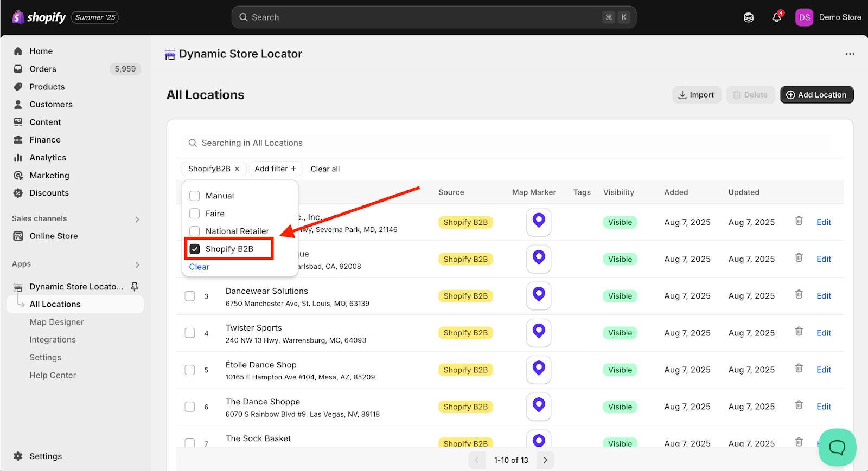Open Map Designer page
The image size is (868, 471).
tap(57, 322)
